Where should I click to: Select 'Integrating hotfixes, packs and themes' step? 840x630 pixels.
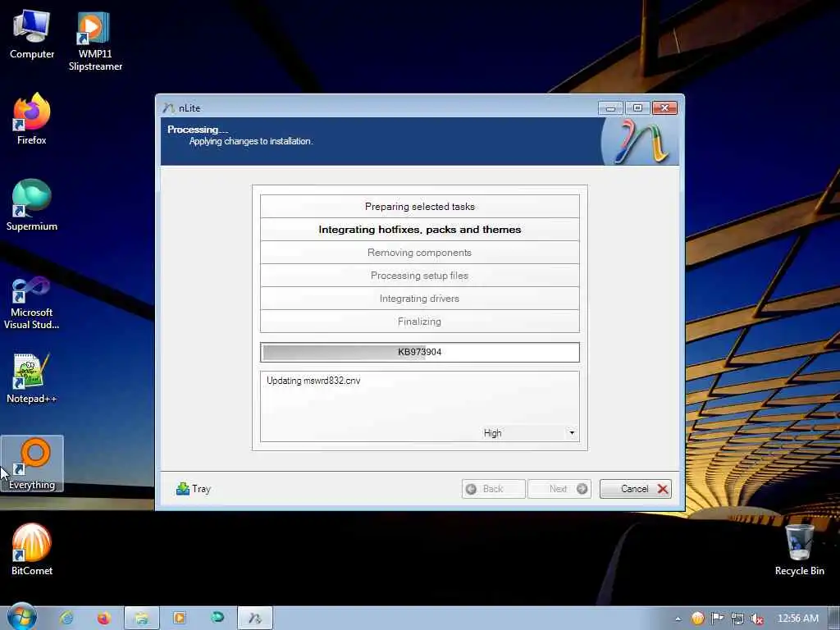point(419,230)
